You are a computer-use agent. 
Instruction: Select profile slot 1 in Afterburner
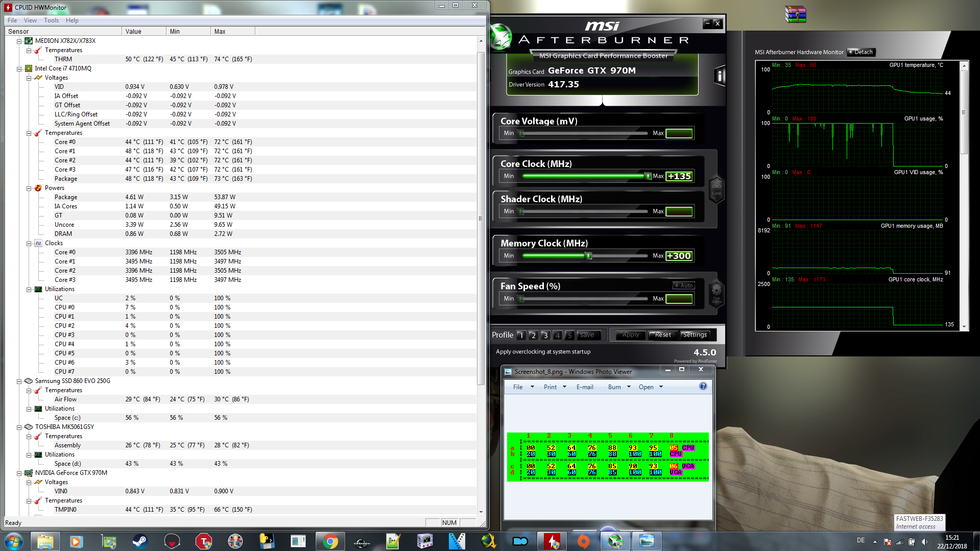coord(521,335)
